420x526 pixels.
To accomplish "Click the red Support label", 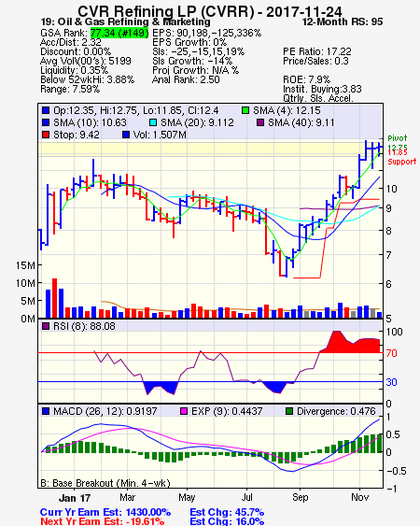I will [401, 162].
